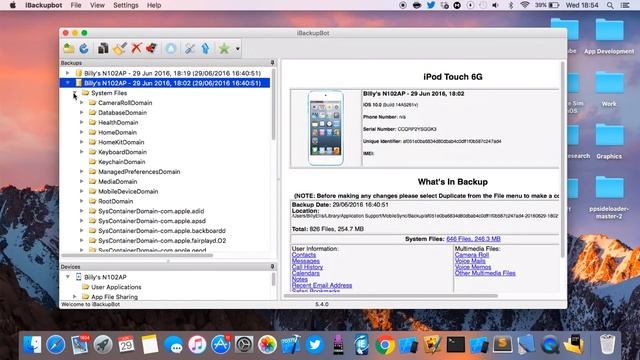Collapse the System Files folder
This screenshot has width=640, height=360.
click(x=75, y=93)
